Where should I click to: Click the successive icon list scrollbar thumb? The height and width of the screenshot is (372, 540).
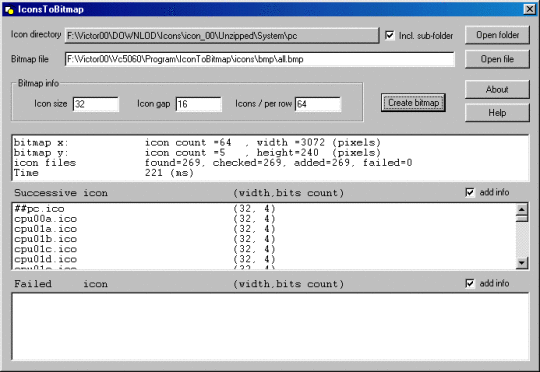coord(522,218)
